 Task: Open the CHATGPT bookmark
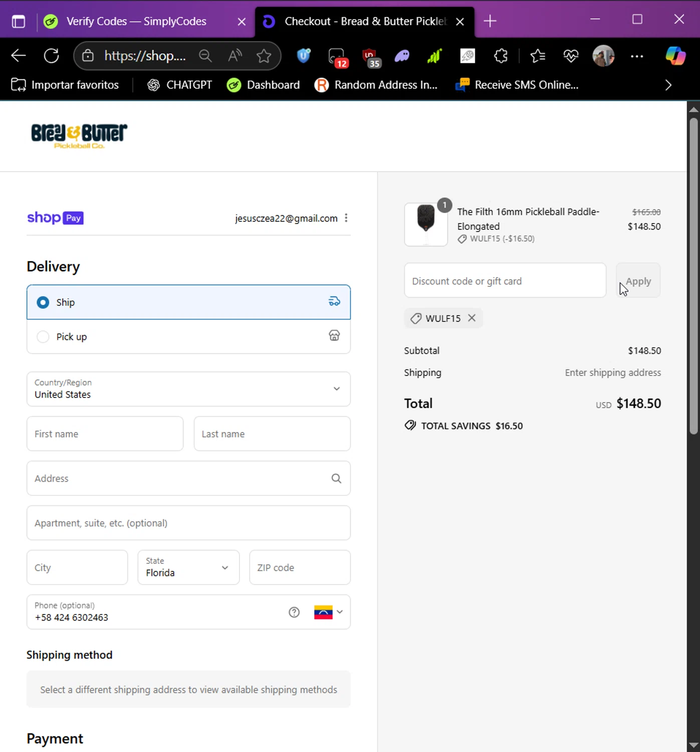point(180,85)
